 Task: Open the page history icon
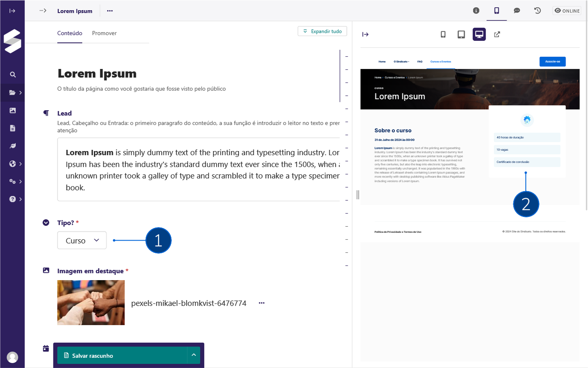pyautogui.click(x=537, y=11)
